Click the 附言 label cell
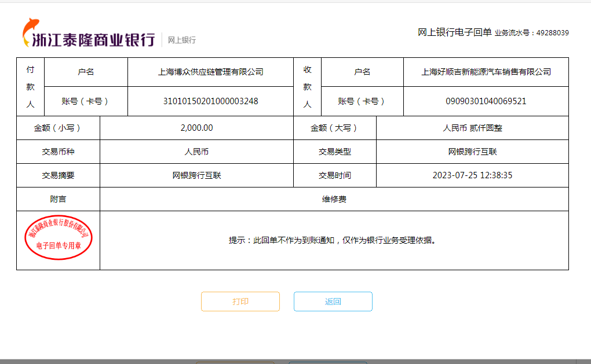The width and height of the screenshot is (591, 364). 58,199
